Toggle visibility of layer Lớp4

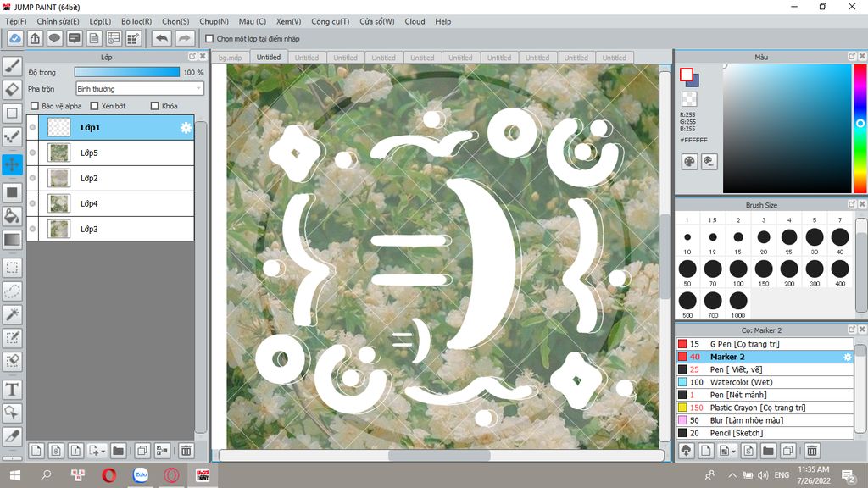tap(33, 203)
